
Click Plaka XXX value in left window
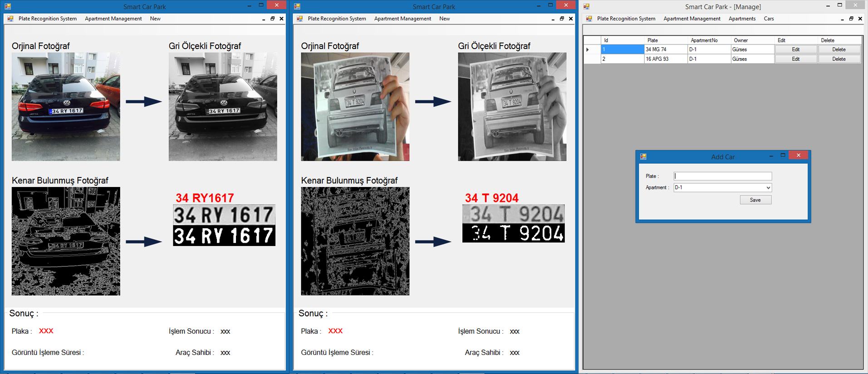pyautogui.click(x=46, y=331)
